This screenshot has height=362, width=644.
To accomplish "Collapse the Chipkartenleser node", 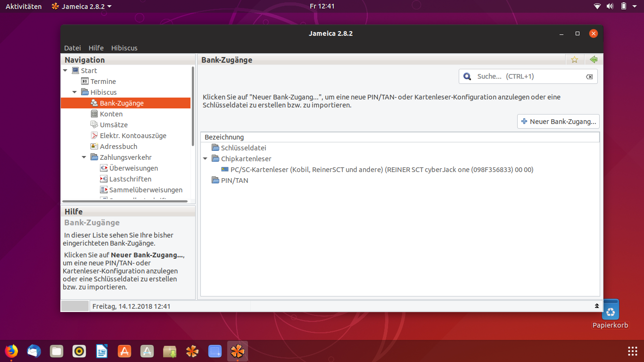I will (206, 159).
